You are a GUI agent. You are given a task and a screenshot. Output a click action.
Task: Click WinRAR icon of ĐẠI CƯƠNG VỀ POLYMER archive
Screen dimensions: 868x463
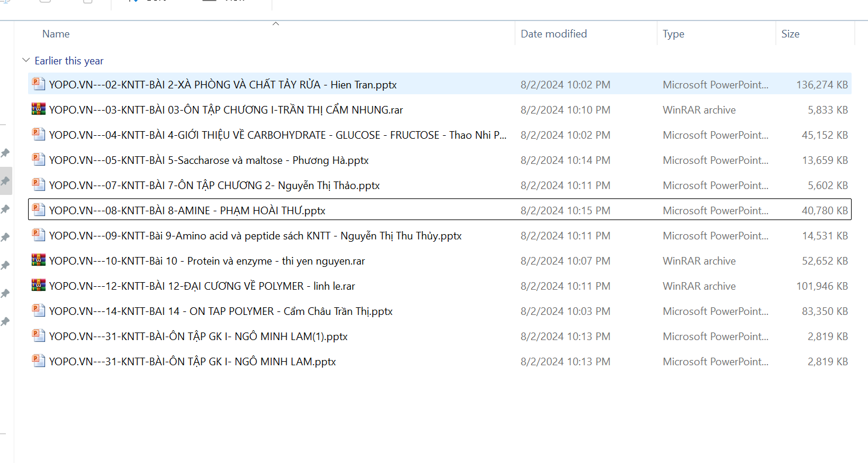click(x=39, y=286)
